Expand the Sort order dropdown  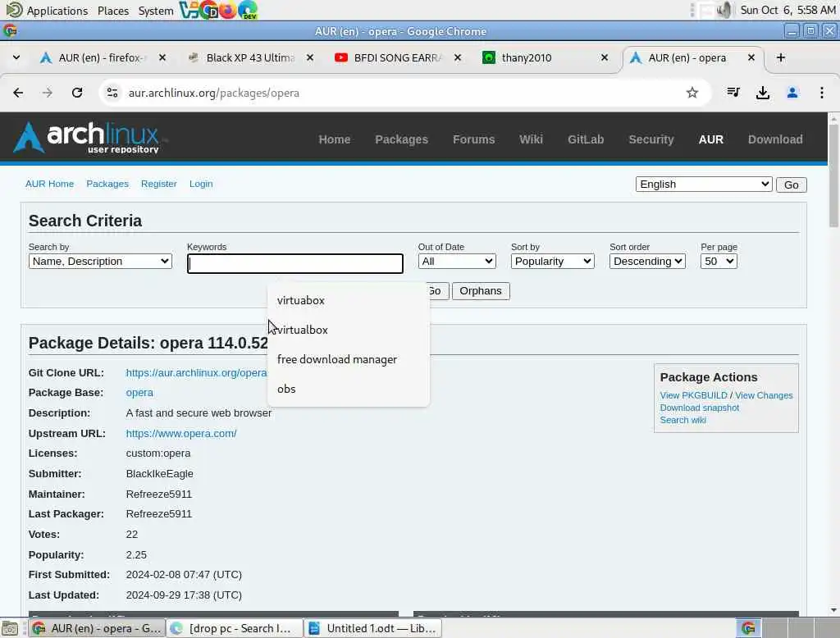click(x=647, y=261)
